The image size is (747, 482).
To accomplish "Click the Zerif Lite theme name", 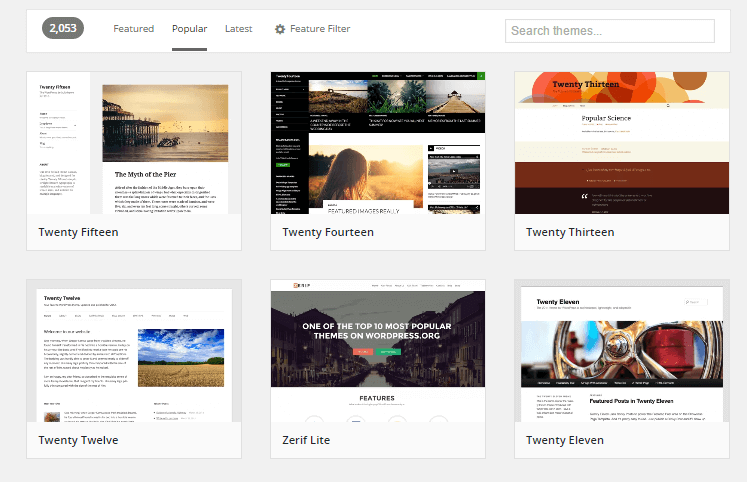I will (x=306, y=440).
